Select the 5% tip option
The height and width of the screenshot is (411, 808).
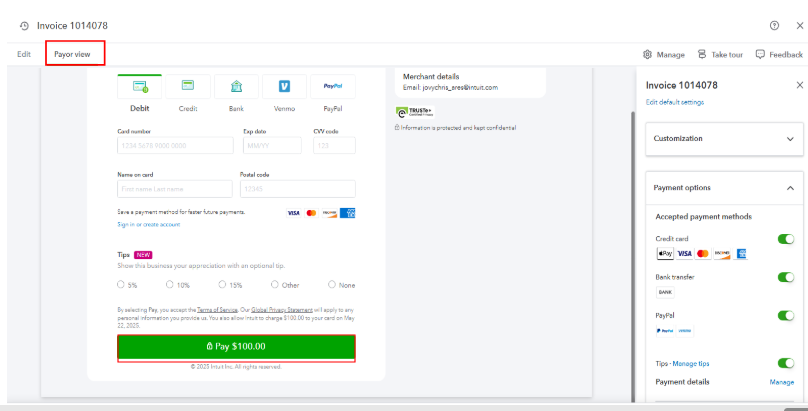point(121,284)
